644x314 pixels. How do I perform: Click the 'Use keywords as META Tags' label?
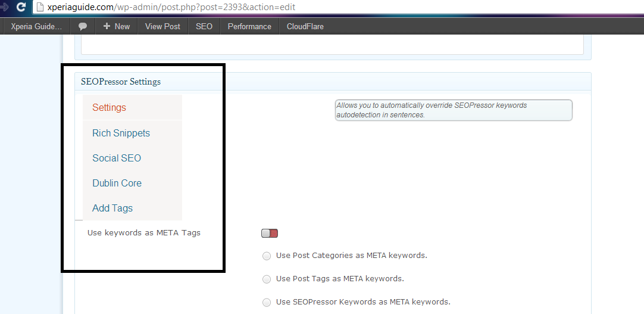coord(144,232)
